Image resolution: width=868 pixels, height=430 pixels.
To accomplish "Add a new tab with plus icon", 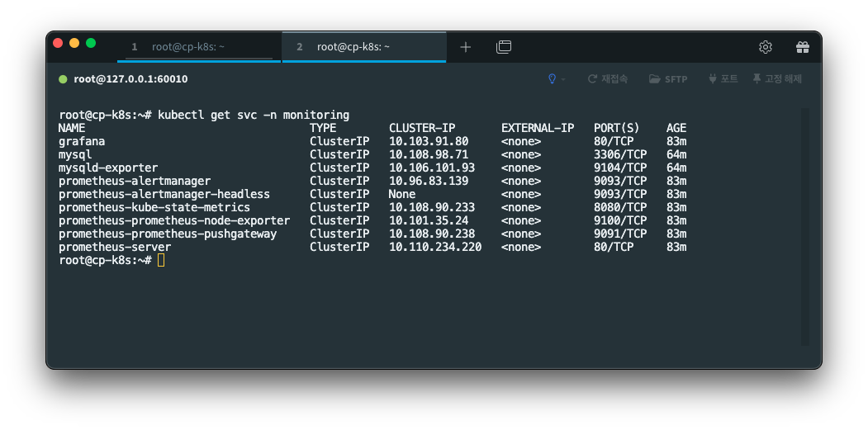I will [465, 47].
